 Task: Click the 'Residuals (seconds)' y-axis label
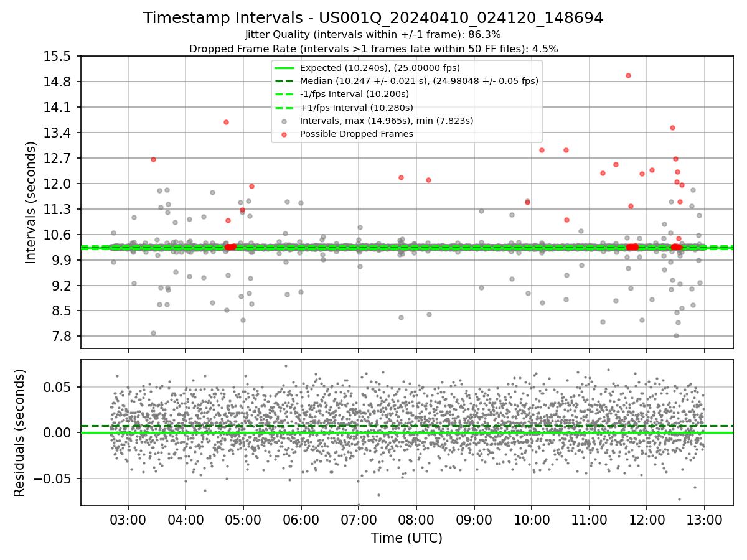tap(20, 432)
